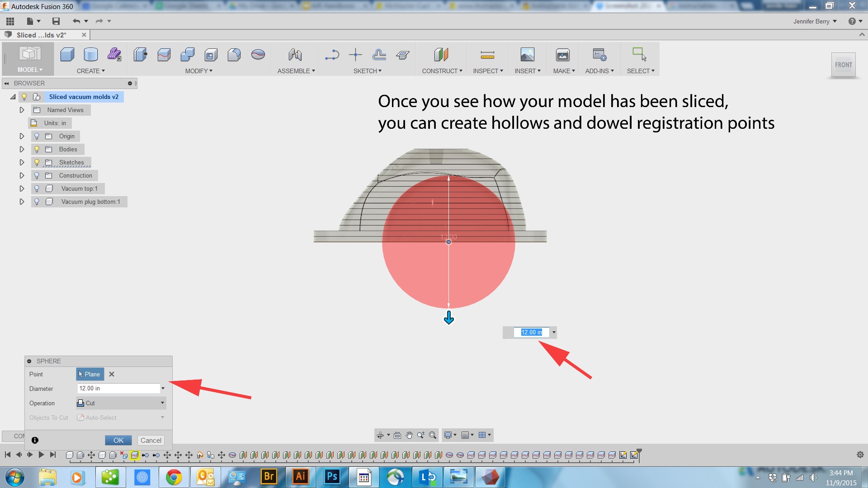Toggle Sketches folder visibility lightbulb
Image resolution: width=868 pixels, height=488 pixels.
(37, 162)
